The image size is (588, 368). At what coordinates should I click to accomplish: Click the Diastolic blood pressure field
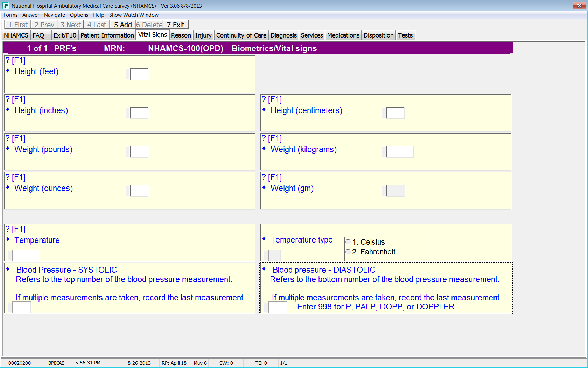pos(278,307)
